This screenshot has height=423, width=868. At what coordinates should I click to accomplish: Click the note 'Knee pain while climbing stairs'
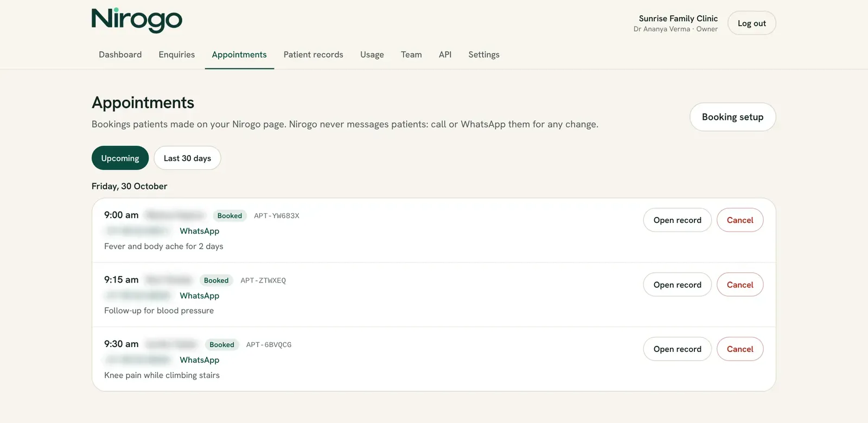click(162, 375)
